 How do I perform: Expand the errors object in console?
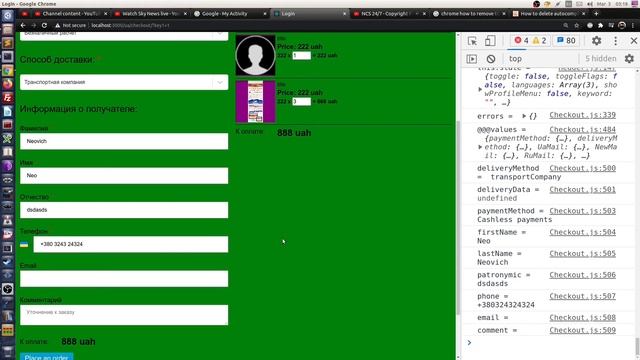click(x=524, y=116)
